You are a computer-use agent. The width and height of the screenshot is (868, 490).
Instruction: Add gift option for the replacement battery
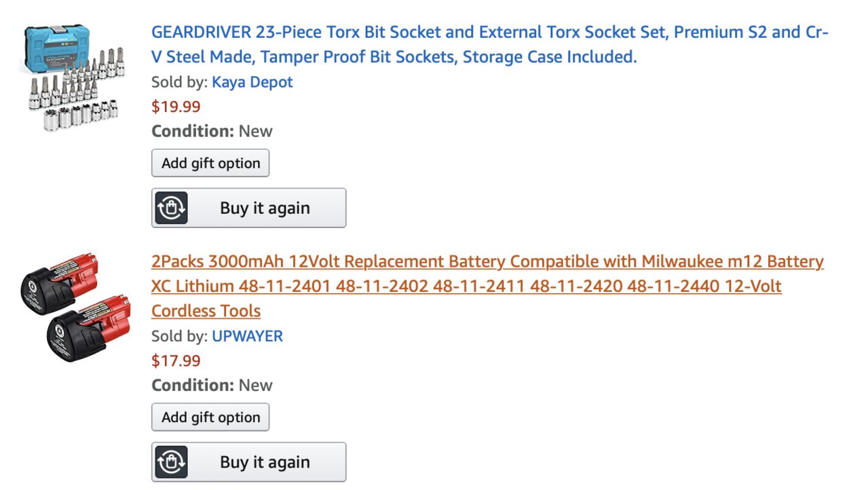210,417
